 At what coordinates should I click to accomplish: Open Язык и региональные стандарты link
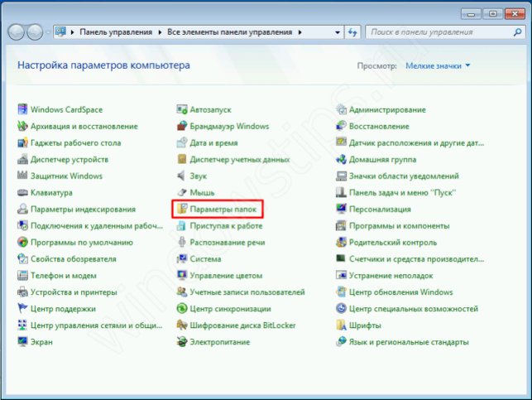409,342
